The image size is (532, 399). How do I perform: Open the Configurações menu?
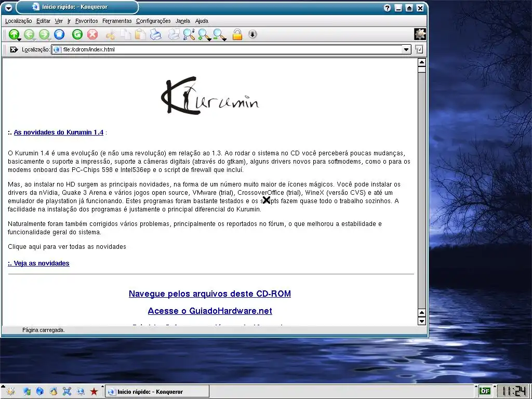pyautogui.click(x=153, y=21)
